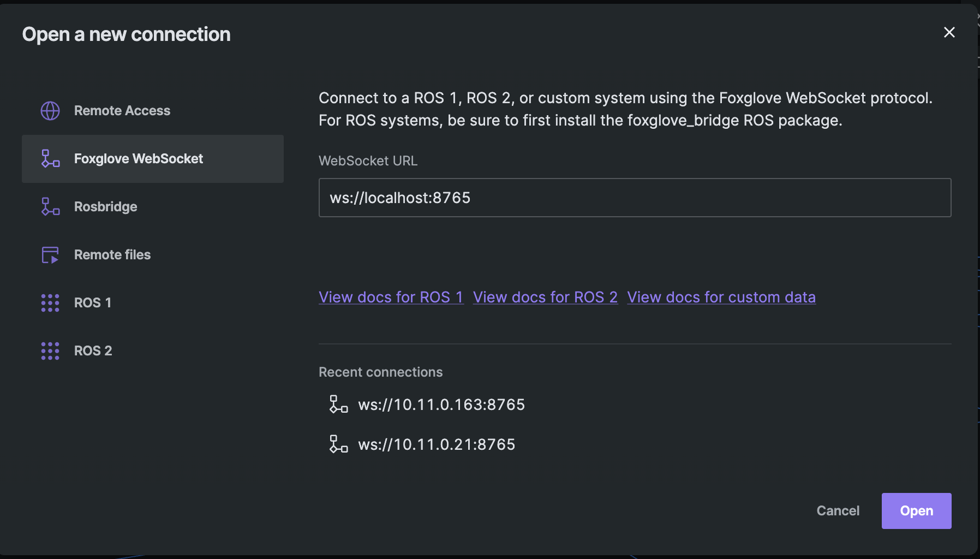Select the ROS 1 label
The width and height of the screenshot is (980, 559).
93,303
